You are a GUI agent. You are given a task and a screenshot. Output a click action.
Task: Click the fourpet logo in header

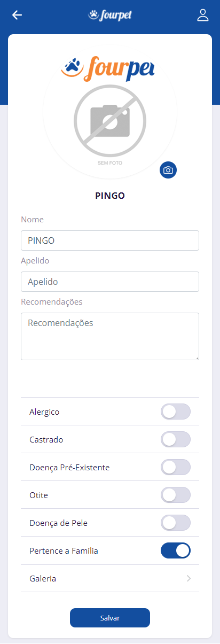point(110,15)
